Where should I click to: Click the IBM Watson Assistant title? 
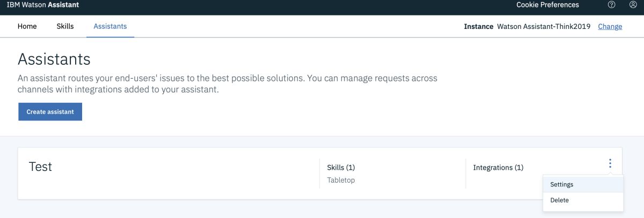click(x=43, y=5)
